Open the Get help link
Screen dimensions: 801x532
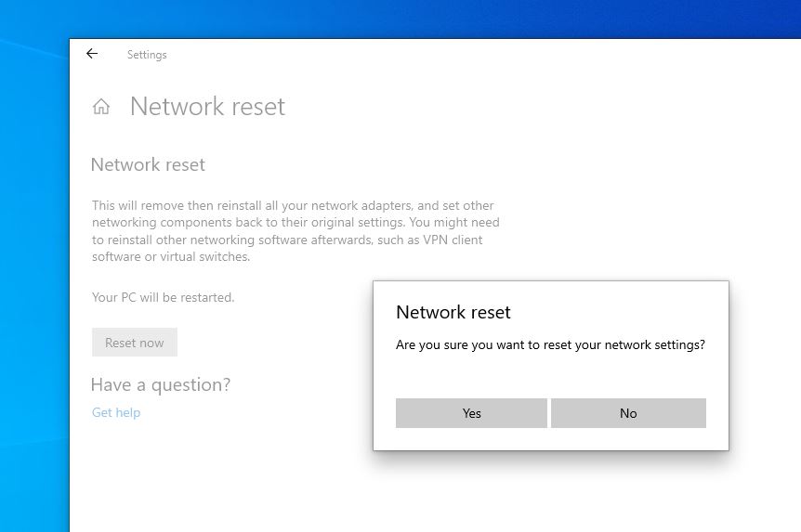116,412
